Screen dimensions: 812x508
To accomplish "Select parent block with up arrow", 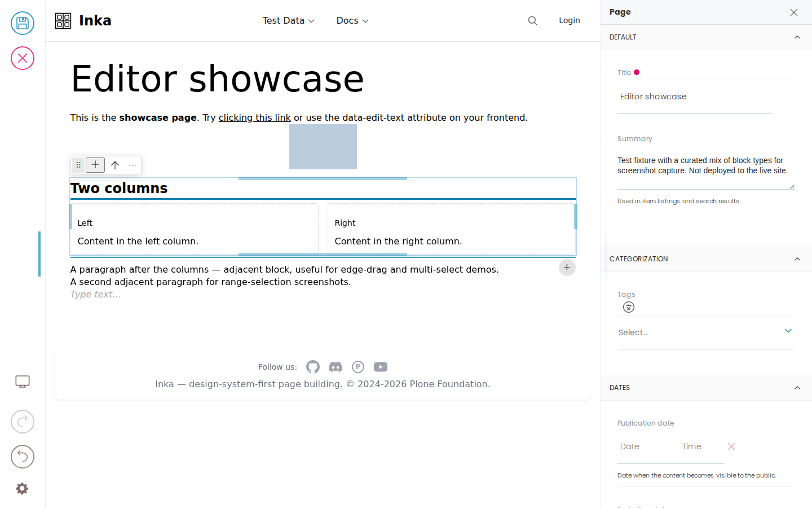I will [115, 165].
